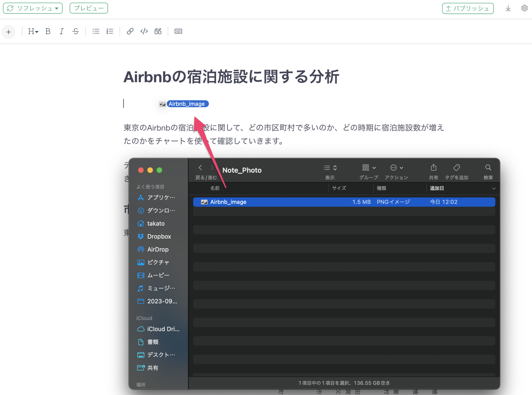The image size is (532, 395).
Task: Select the Airbnb_image file row
Action: click(344, 202)
